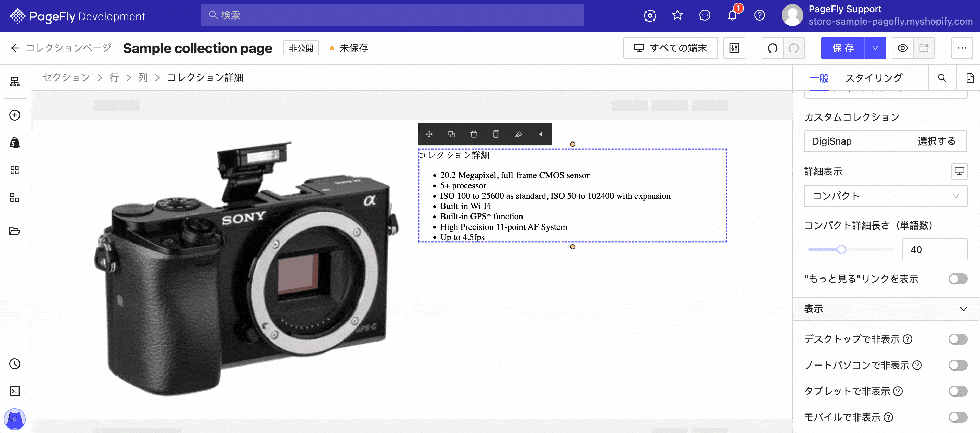The image size is (980, 433).
Task: Click the eye preview button
Action: 902,48
